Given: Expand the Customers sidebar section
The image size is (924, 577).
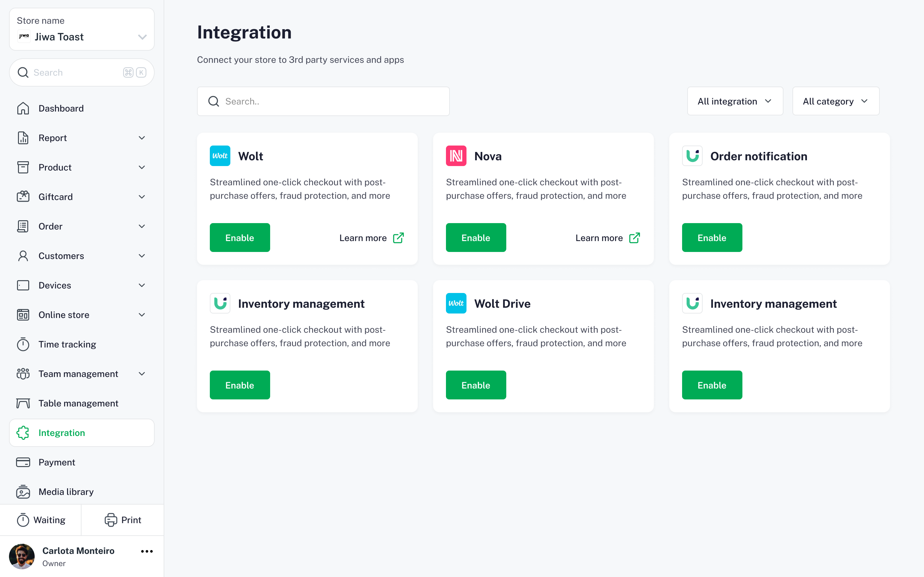Looking at the screenshot, I should click(x=142, y=256).
